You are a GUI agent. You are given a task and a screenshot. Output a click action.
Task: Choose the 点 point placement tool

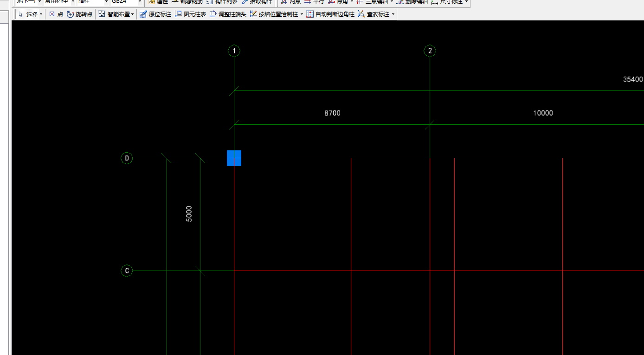56,14
